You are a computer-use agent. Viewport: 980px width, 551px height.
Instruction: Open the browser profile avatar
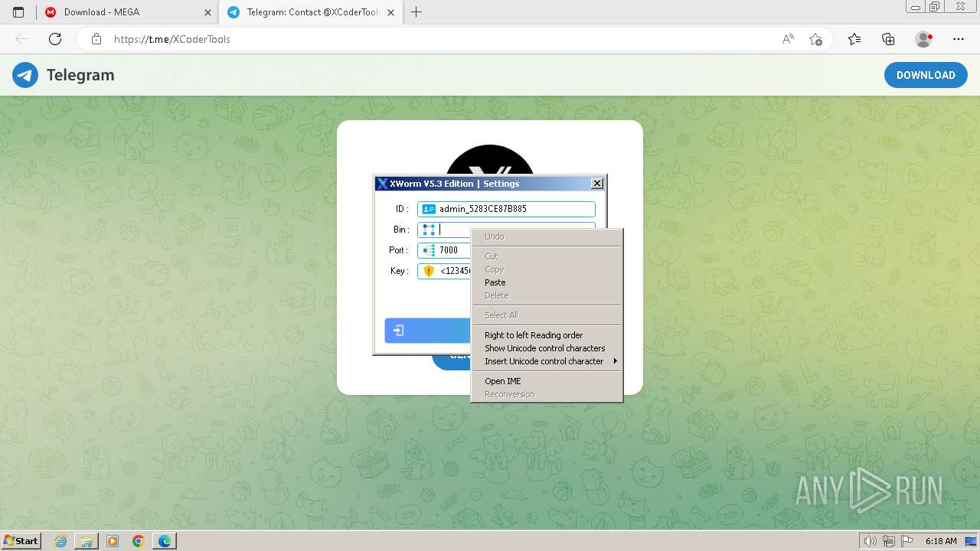923,39
